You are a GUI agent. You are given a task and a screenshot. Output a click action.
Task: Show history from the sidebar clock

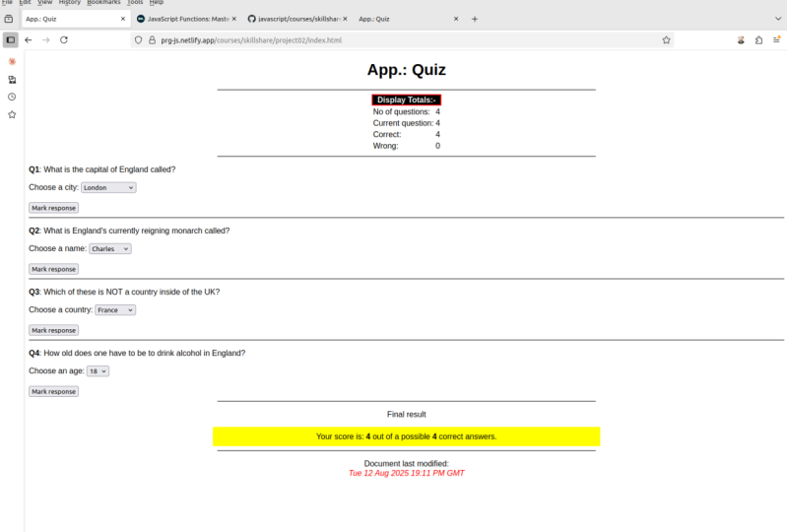tap(12, 97)
